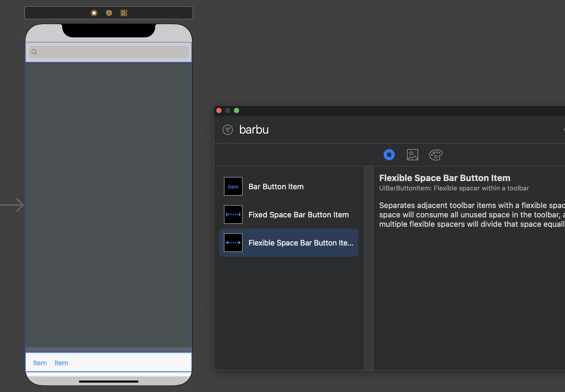Click the green zoom window button
The image size is (565, 392).
[x=236, y=110]
